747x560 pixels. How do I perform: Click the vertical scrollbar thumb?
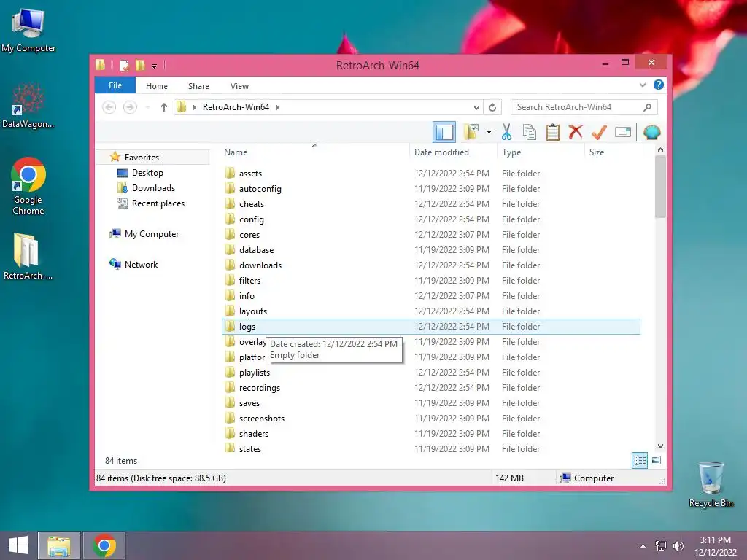point(660,187)
